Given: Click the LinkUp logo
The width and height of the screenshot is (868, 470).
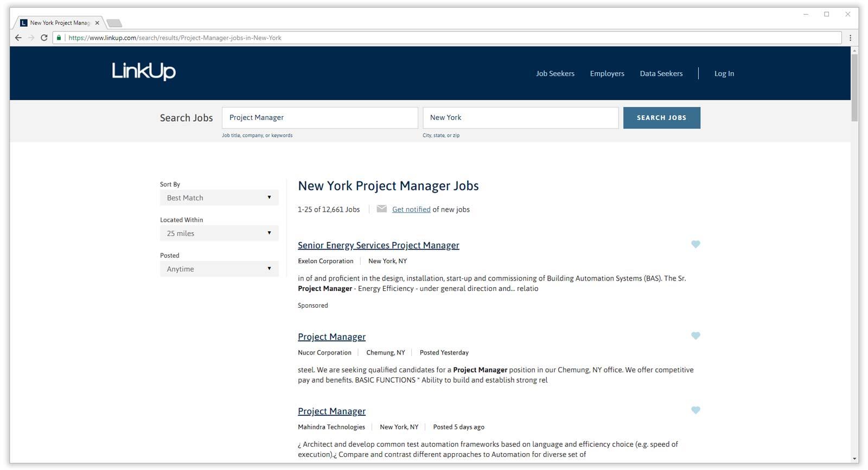Looking at the screenshot, I should [x=144, y=71].
